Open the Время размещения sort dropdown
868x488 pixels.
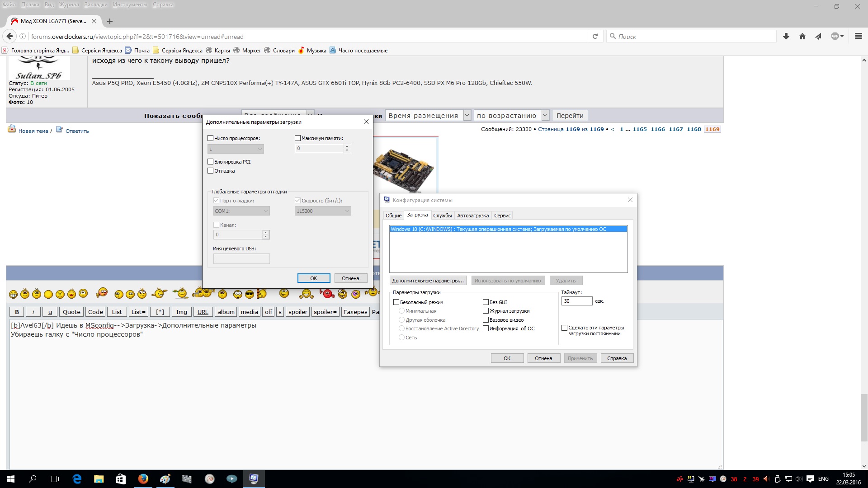click(428, 116)
